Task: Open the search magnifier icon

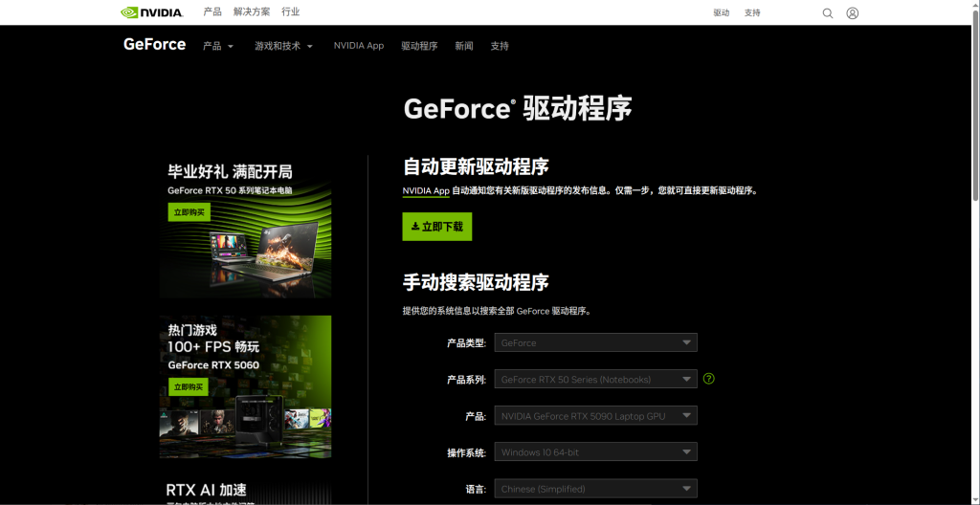Action: click(x=828, y=13)
